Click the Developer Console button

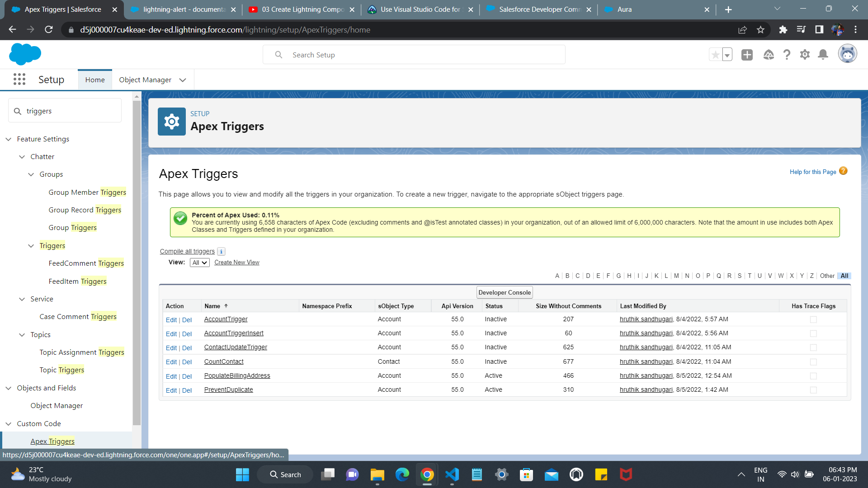[505, 292]
